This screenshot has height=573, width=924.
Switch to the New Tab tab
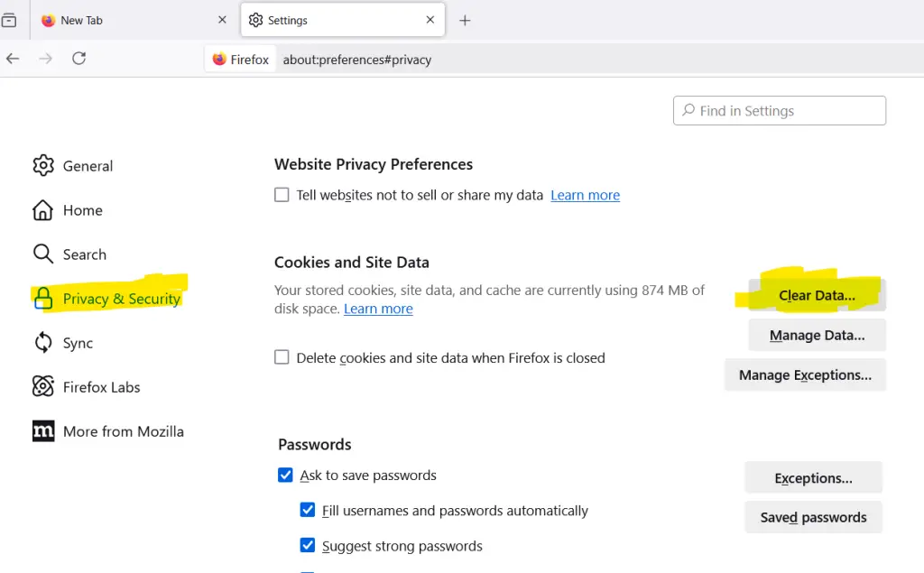tap(132, 20)
